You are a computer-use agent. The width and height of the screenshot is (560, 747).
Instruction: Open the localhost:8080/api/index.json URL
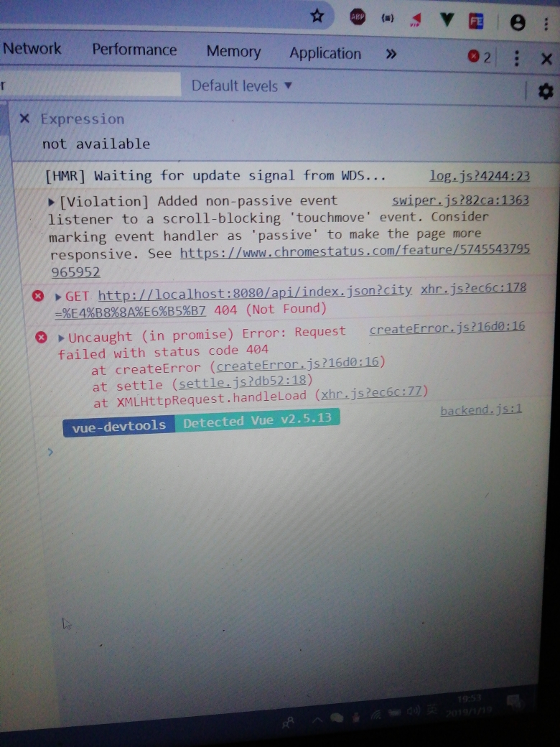click(255, 292)
